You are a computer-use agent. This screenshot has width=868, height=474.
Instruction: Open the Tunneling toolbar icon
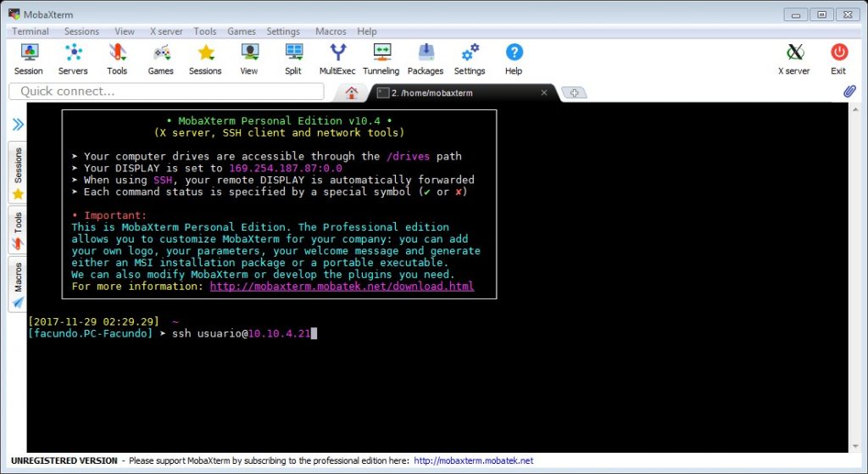[x=381, y=59]
